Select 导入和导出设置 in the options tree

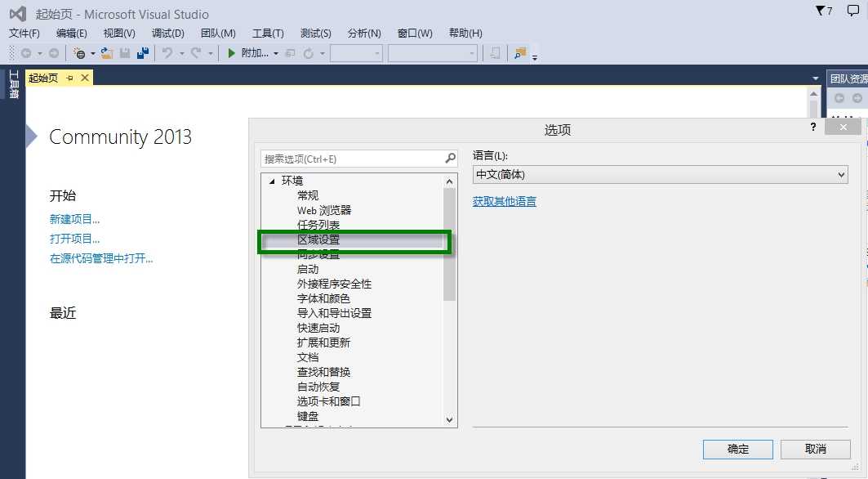coord(334,313)
